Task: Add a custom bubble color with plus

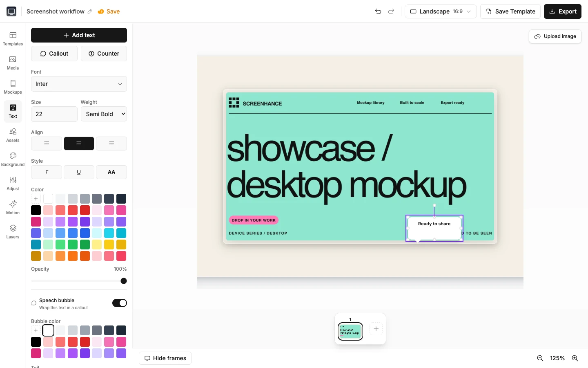Action: click(36, 330)
